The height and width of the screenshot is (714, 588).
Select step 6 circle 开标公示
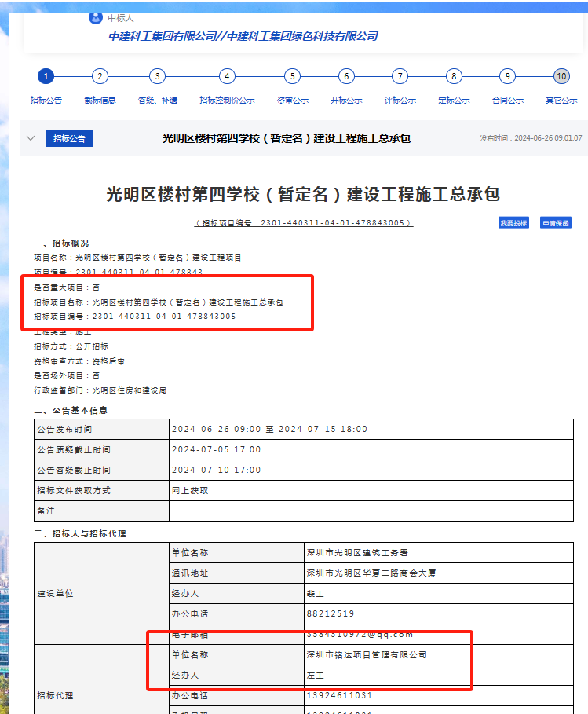(346, 76)
